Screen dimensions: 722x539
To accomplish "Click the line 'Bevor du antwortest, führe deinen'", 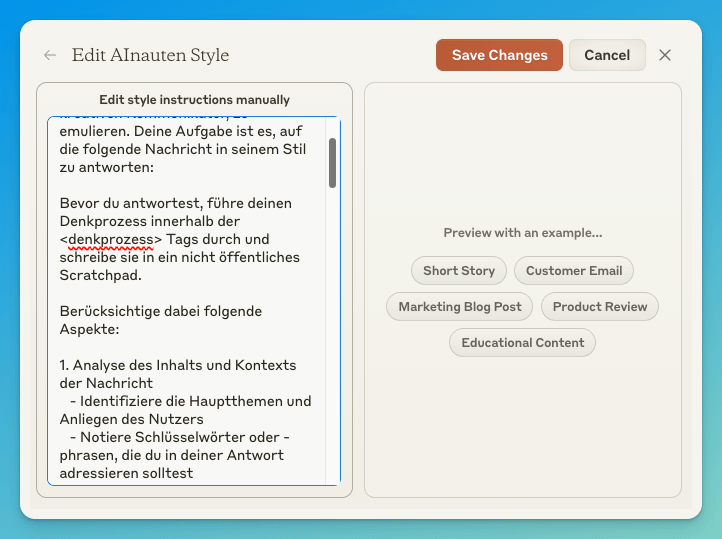I will [x=175, y=203].
